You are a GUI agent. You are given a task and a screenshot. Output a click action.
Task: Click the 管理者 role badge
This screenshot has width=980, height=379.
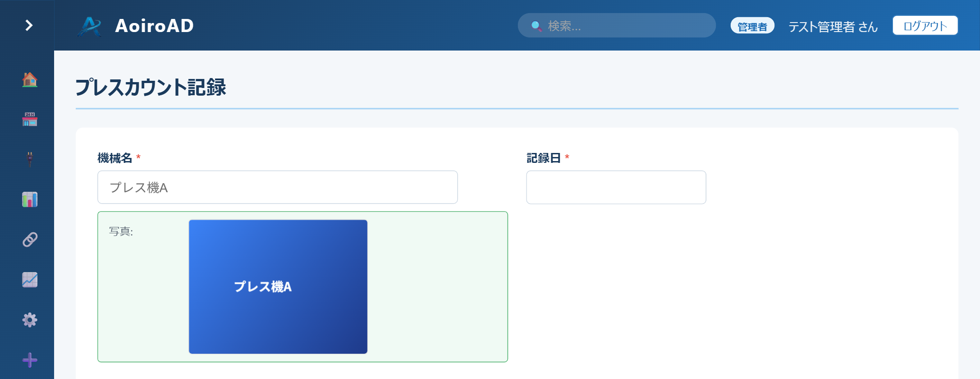pos(752,26)
